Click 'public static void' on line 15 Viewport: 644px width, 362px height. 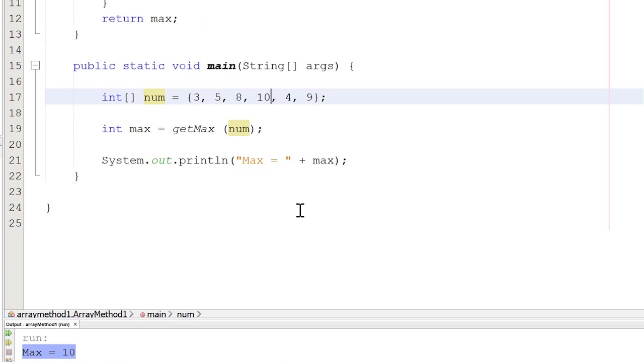(x=136, y=66)
